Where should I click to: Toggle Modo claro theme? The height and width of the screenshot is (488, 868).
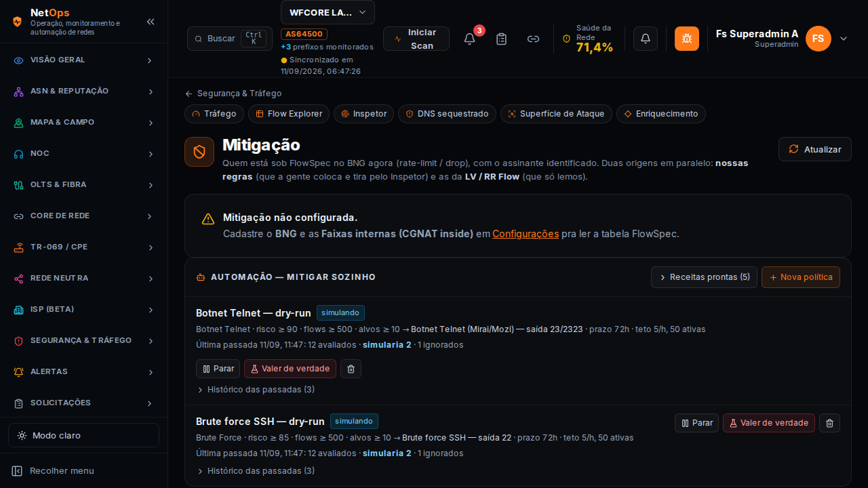83,435
